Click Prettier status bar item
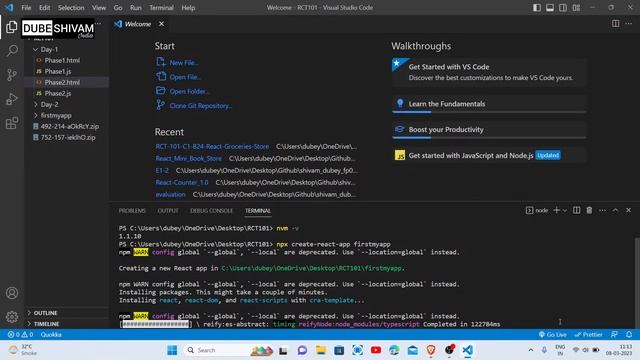The width and height of the screenshot is (640, 360). (588, 334)
